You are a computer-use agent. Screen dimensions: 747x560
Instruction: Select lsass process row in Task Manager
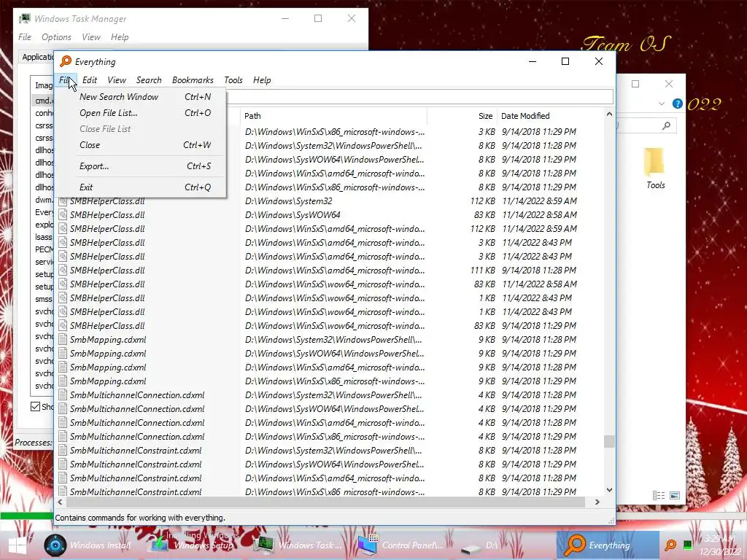click(43, 237)
